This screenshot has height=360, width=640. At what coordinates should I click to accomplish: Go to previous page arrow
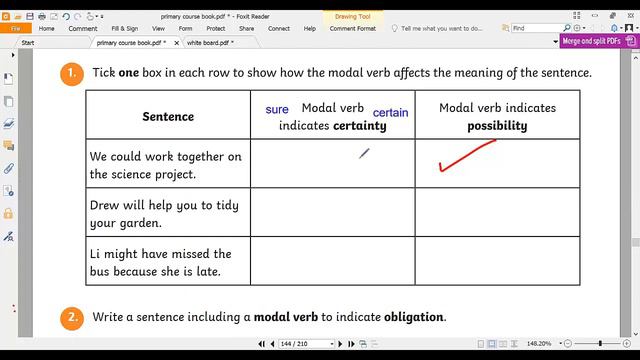click(272, 344)
